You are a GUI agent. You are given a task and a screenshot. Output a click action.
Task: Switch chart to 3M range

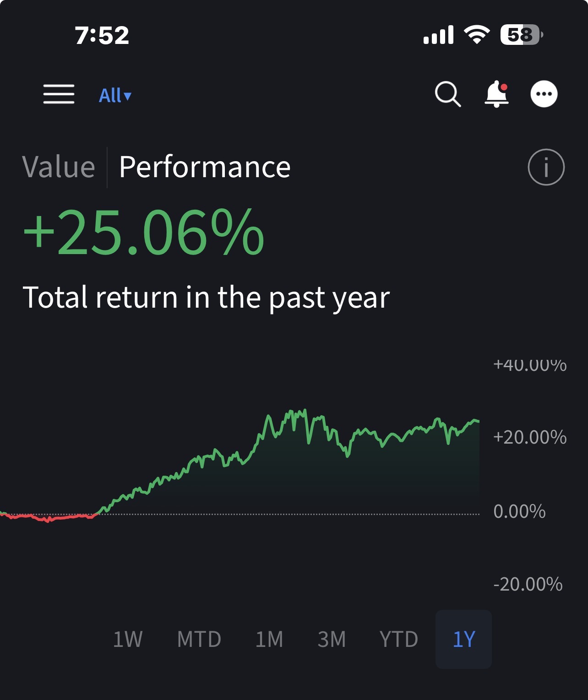[332, 639]
